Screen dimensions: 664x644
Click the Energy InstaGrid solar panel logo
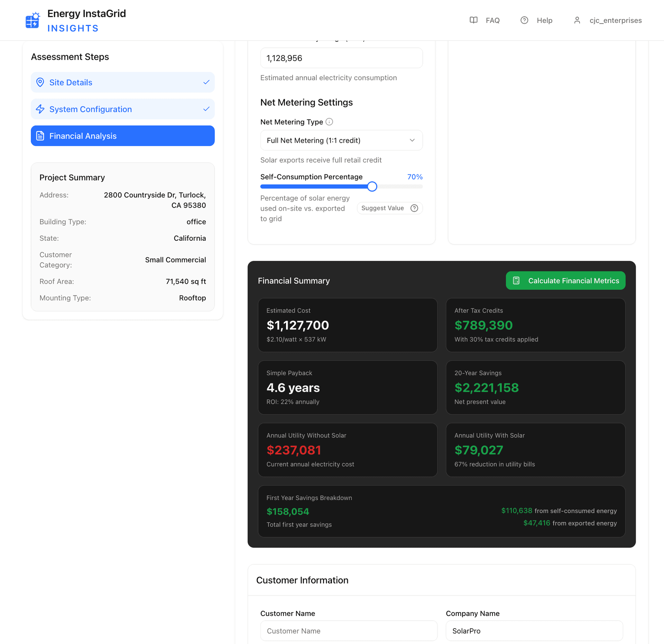pyautogui.click(x=33, y=20)
